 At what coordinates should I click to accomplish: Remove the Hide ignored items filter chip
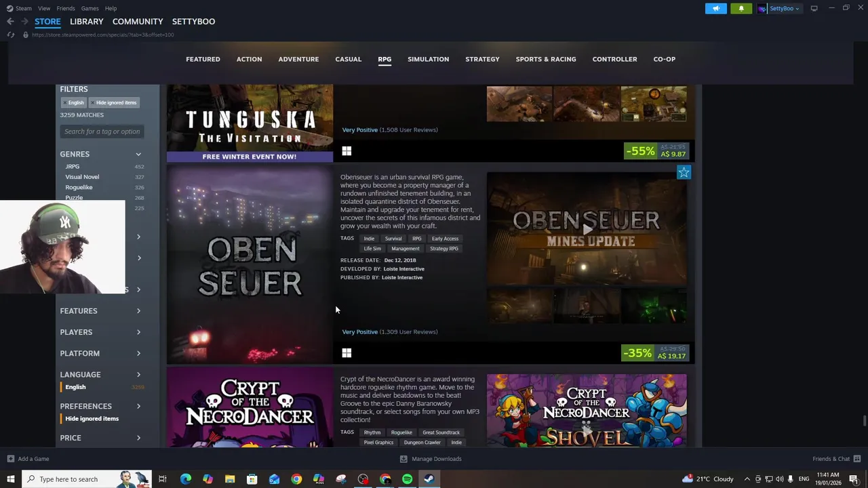click(x=92, y=102)
